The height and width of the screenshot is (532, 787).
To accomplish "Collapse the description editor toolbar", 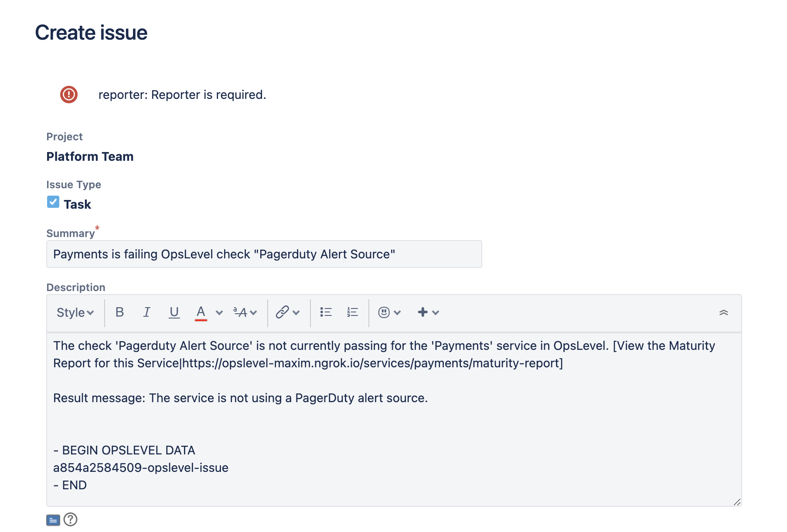I will pos(724,312).
